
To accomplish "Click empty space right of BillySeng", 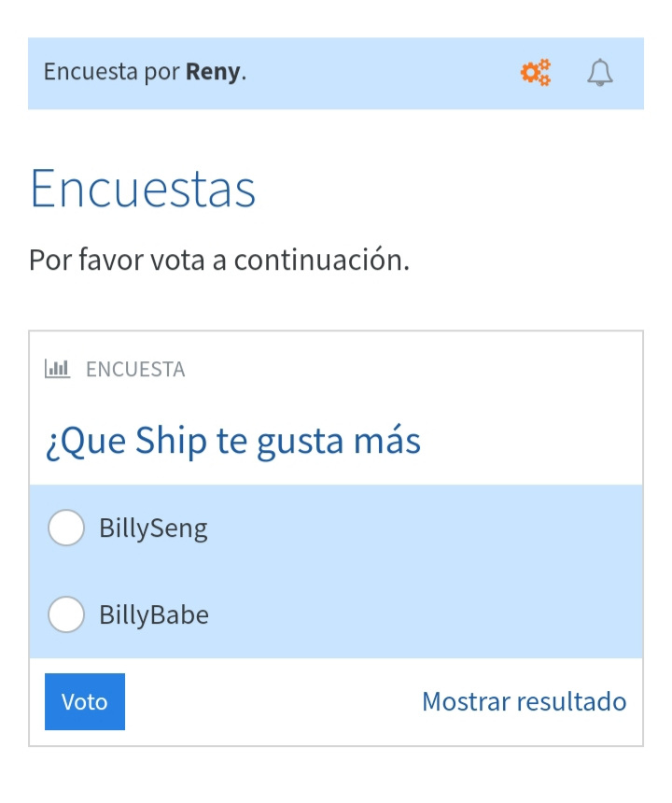I will 420,528.
